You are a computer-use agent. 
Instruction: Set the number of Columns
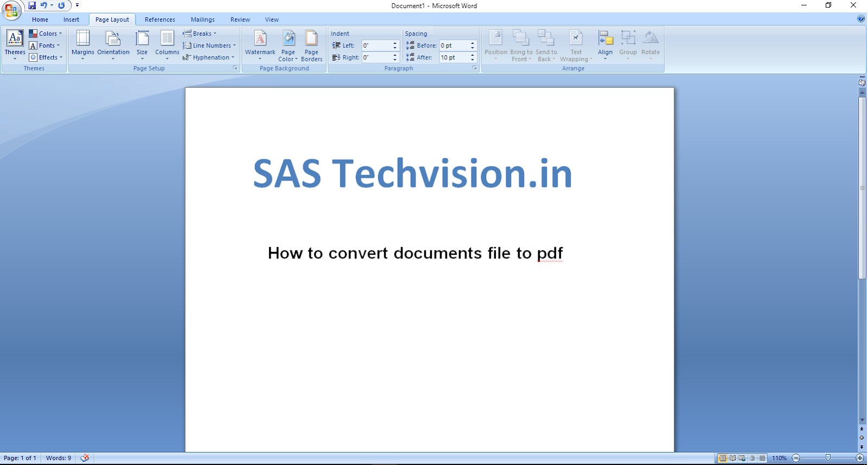coord(167,45)
